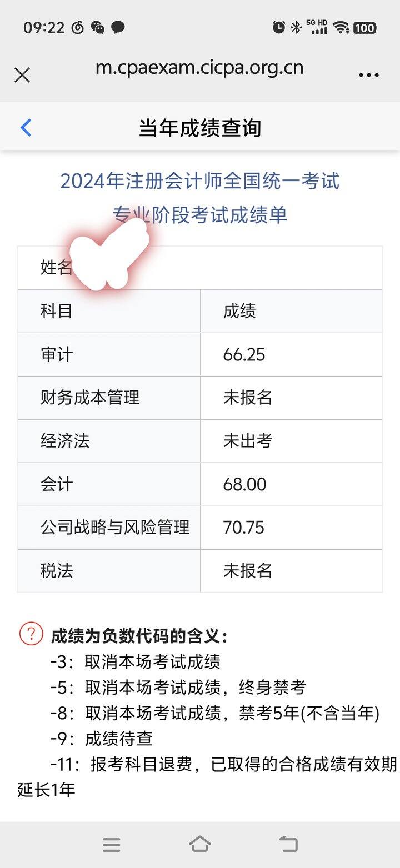Close the browser page with X

coord(22,75)
